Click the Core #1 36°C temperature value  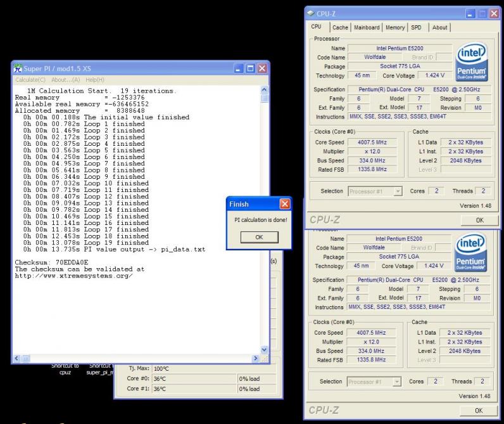pyautogui.click(x=194, y=389)
